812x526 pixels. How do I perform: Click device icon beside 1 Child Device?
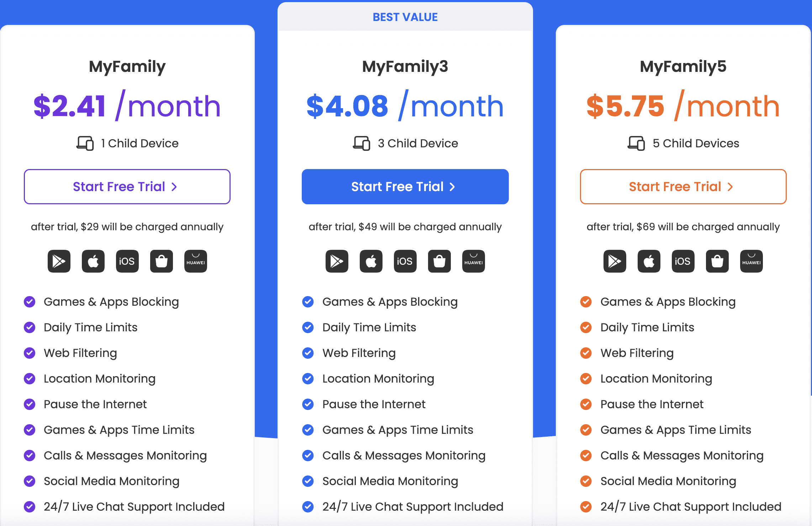point(85,143)
